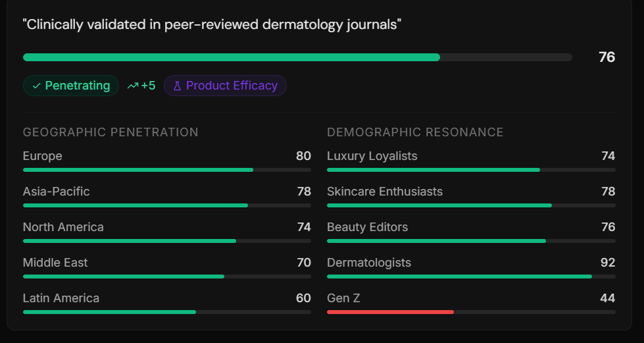
Task: Select the Beauty Editors label
Action: pyautogui.click(x=367, y=227)
